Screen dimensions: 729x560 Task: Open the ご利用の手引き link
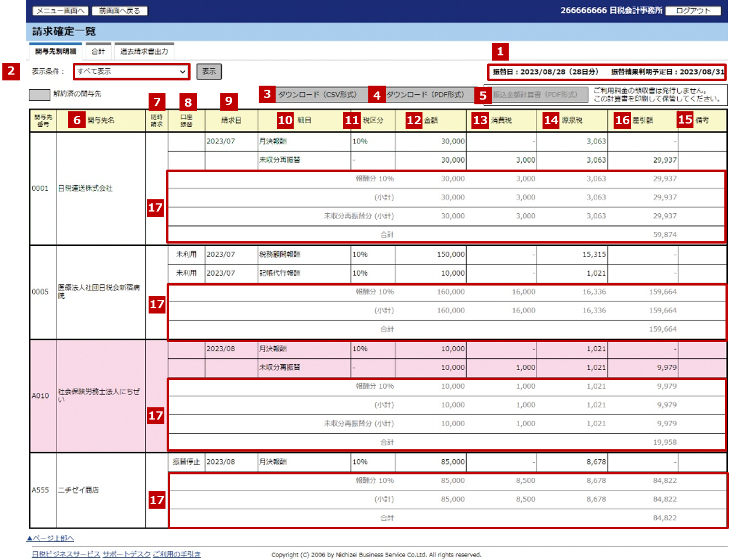click(x=177, y=554)
